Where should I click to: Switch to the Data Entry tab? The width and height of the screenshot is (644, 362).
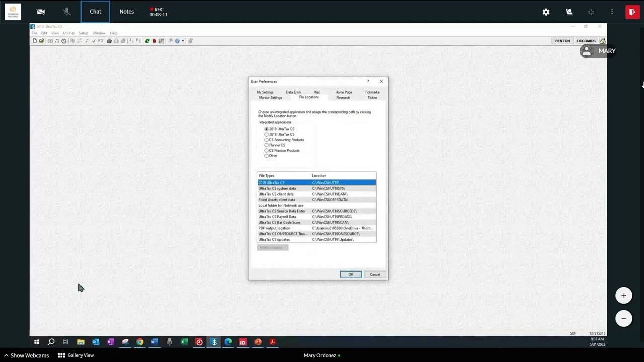pyautogui.click(x=293, y=92)
